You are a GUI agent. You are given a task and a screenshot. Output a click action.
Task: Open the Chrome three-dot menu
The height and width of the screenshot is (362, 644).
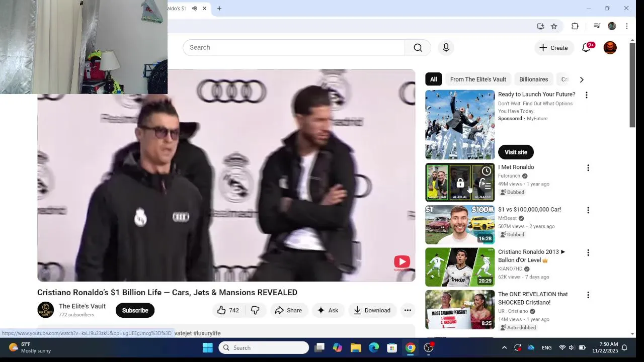(x=626, y=26)
